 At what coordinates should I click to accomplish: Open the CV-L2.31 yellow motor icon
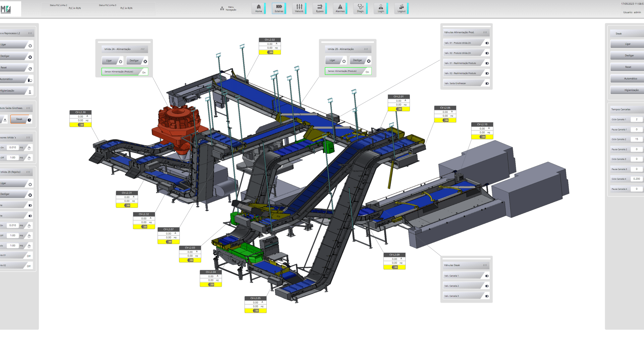point(127,205)
